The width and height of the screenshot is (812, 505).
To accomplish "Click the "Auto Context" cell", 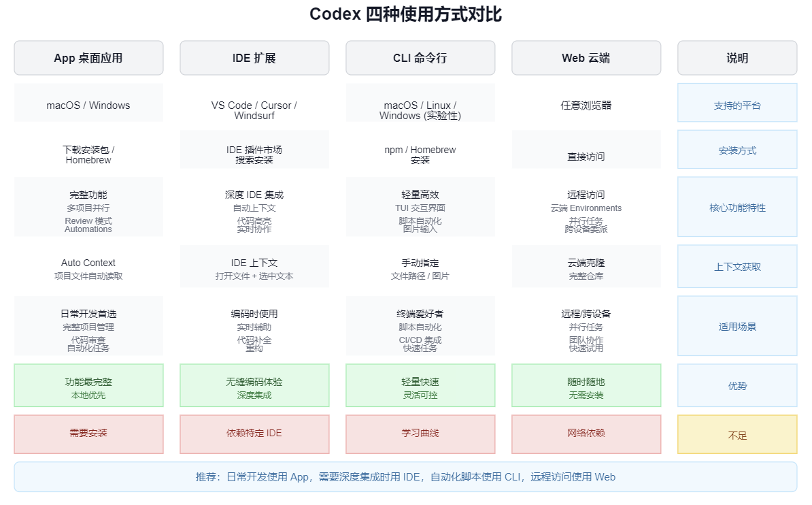I will coord(88,266).
